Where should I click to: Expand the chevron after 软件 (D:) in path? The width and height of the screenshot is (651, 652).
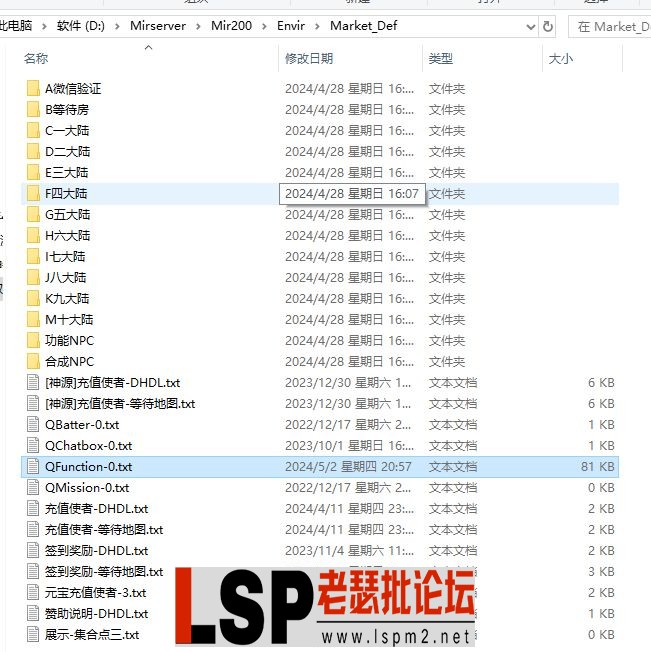[117, 26]
